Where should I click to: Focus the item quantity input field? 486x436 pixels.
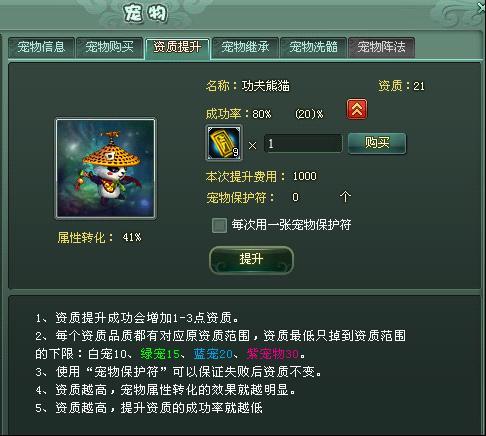303,144
